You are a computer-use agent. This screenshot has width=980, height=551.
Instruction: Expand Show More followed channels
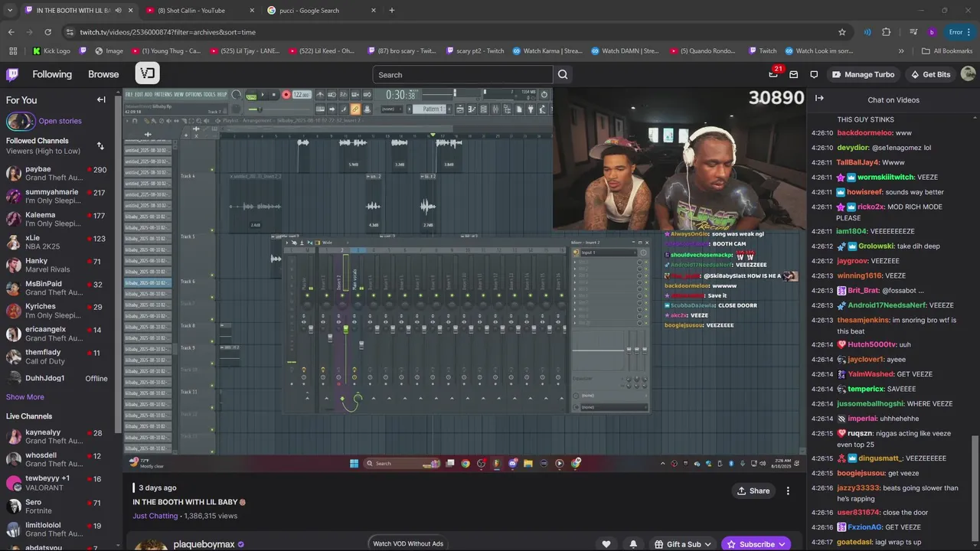25,397
